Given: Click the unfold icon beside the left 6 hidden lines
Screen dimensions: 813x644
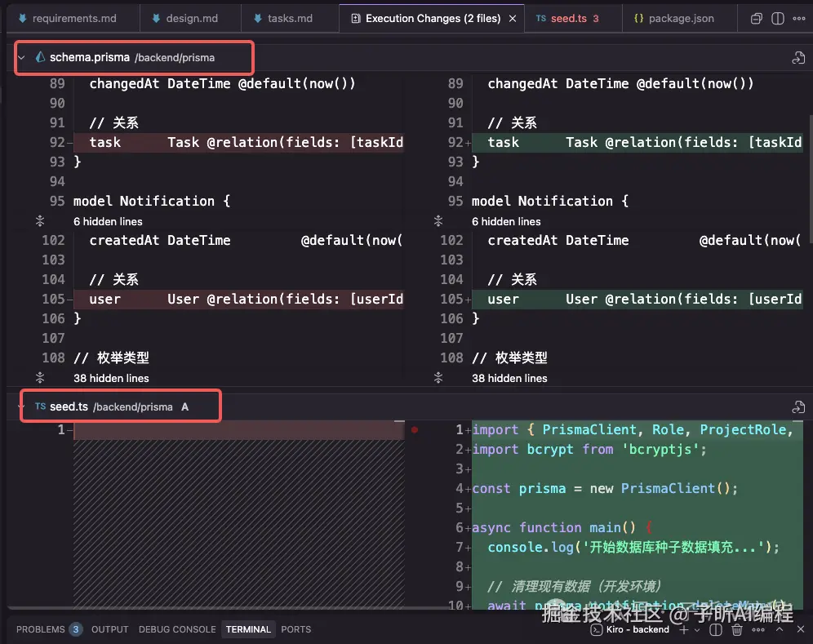Looking at the screenshot, I should point(40,221).
